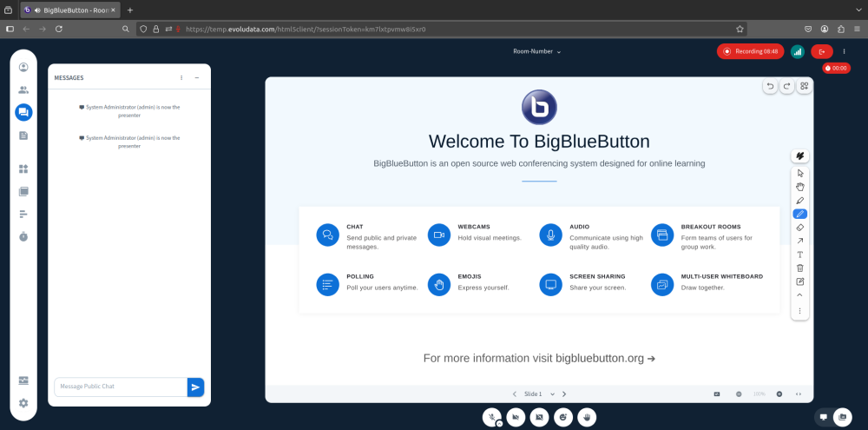Open whiteboard toolbar more options dots
The width and height of the screenshot is (868, 430).
(800, 311)
